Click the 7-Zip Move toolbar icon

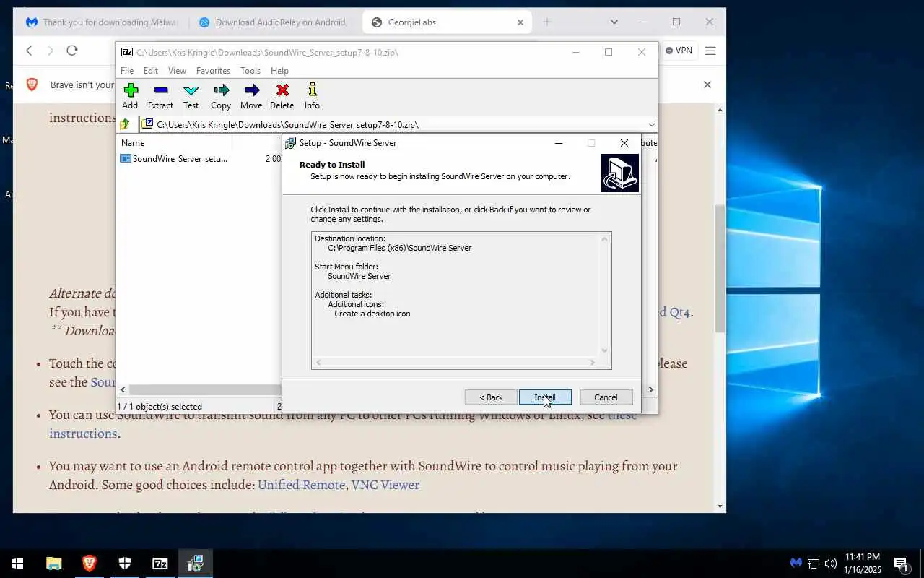tap(251, 96)
